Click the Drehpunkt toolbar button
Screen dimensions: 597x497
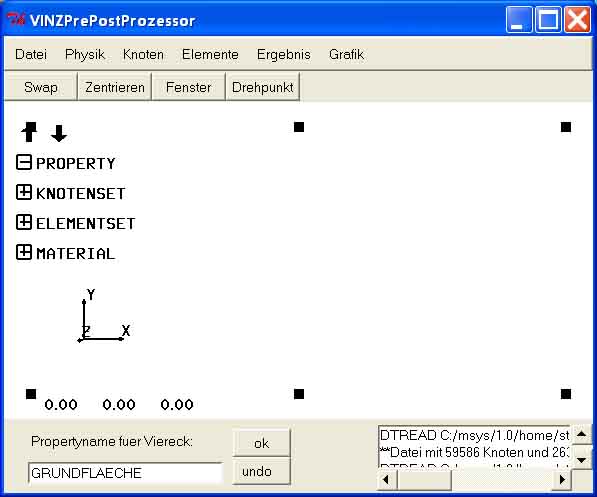click(x=262, y=87)
